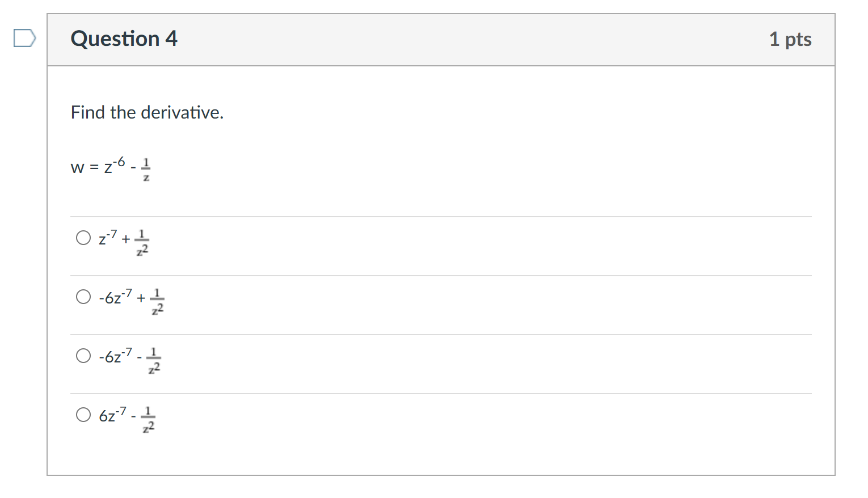Click the 1/z² fraction in last answer

(x=148, y=419)
